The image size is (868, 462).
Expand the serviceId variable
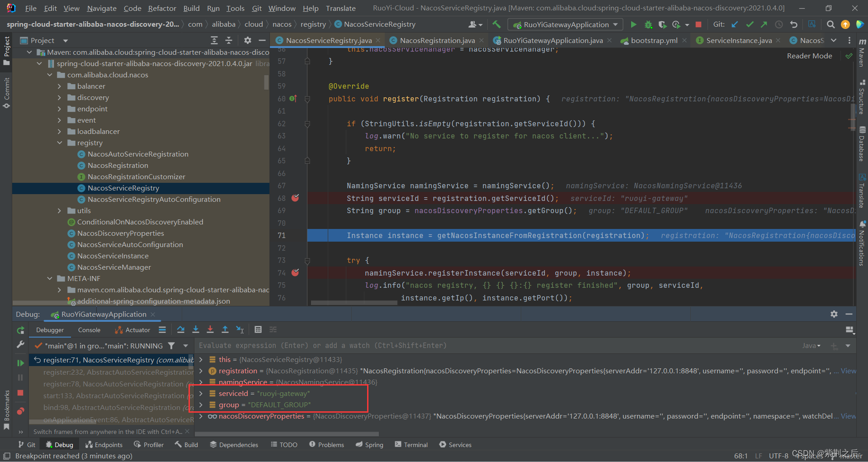tap(201, 393)
